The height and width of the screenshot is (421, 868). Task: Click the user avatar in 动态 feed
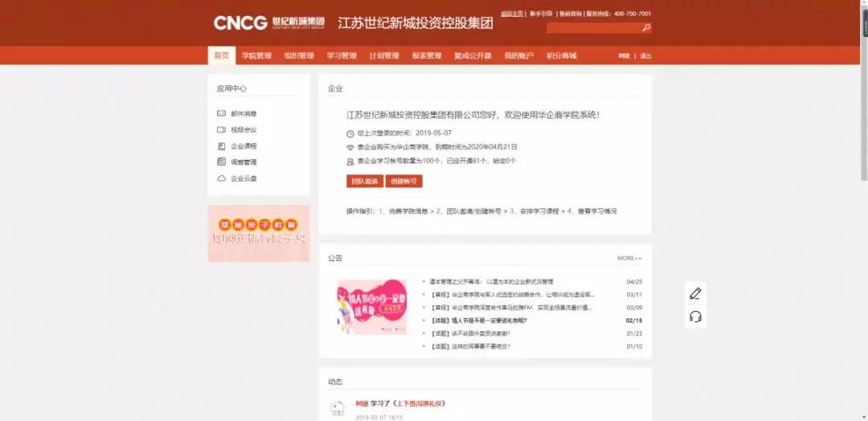(338, 409)
